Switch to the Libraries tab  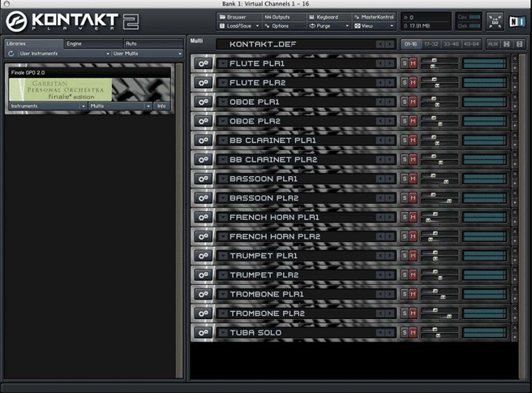(33, 44)
